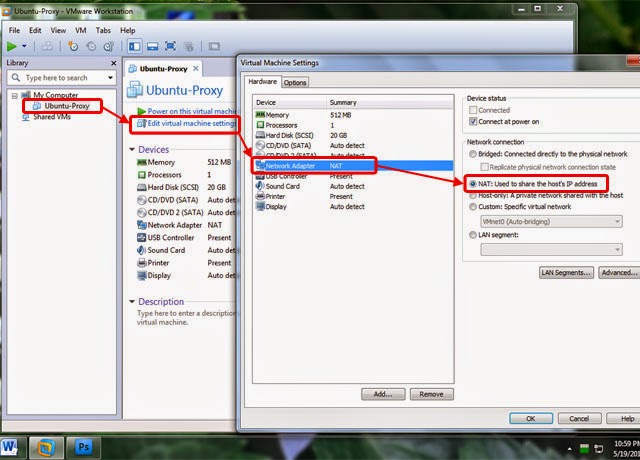The height and width of the screenshot is (460, 640).
Task: Switch to the Options tab in settings
Action: click(295, 82)
